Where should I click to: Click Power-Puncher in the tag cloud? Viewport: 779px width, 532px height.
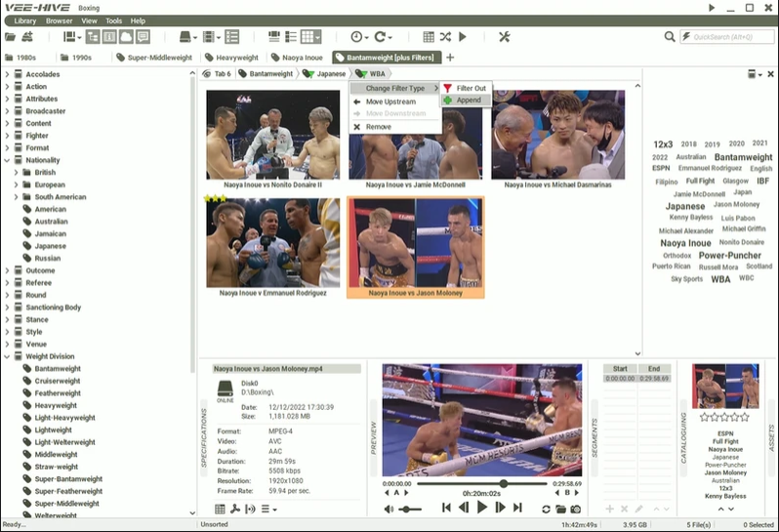[x=730, y=256]
